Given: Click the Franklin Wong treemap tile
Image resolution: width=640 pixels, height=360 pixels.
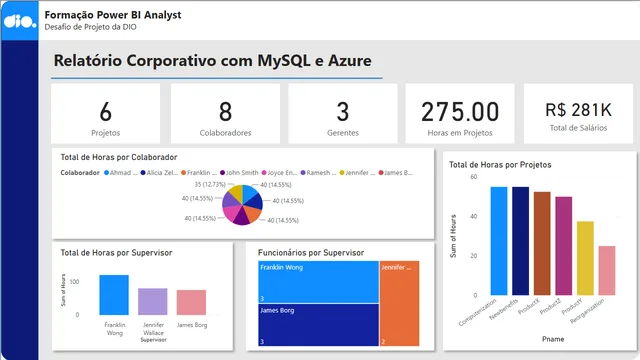Looking at the screenshot, I should pyautogui.click(x=318, y=282).
